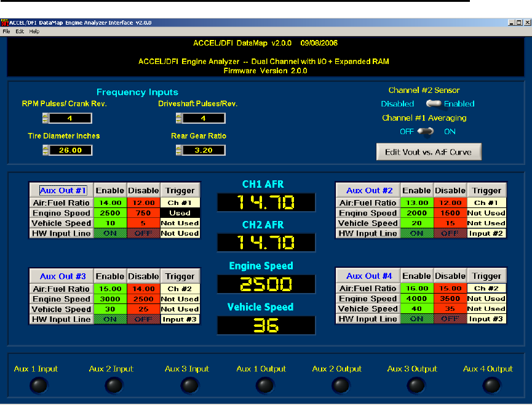Toggle Channel #1 Averaging OFF/ON switch
The width and height of the screenshot is (532, 405).
coord(426,131)
